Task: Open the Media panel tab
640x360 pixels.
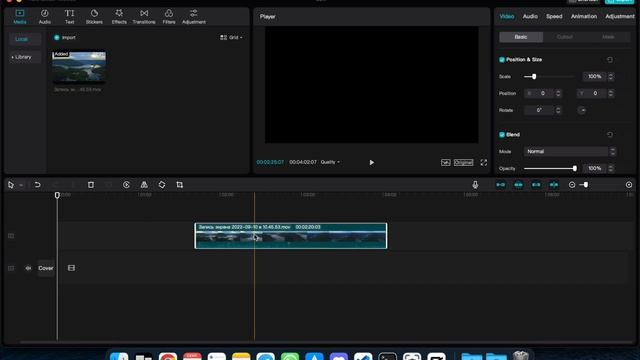Action: [x=20, y=17]
